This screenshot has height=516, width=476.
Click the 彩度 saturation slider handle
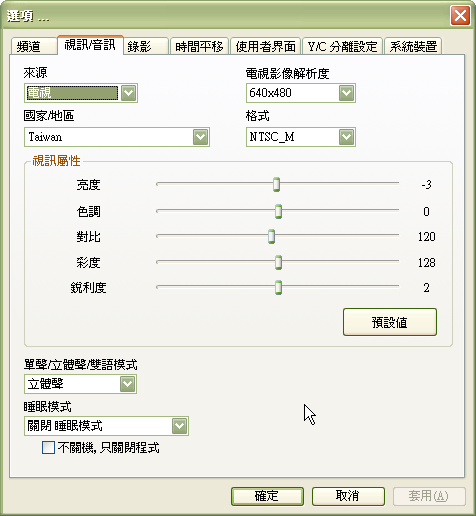[x=278, y=262]
